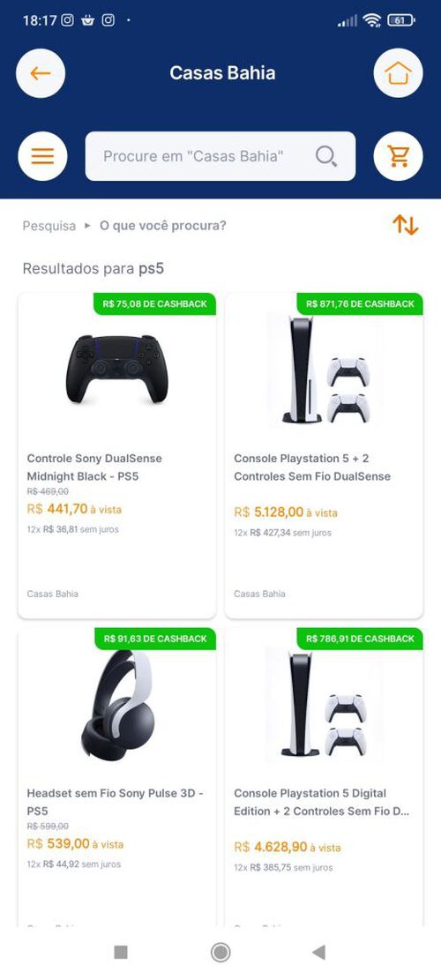The height and width of the screenshot is (980, 441).
Task: Tap the R$ 91,63 de cashback badge
Action: (155, 639)
